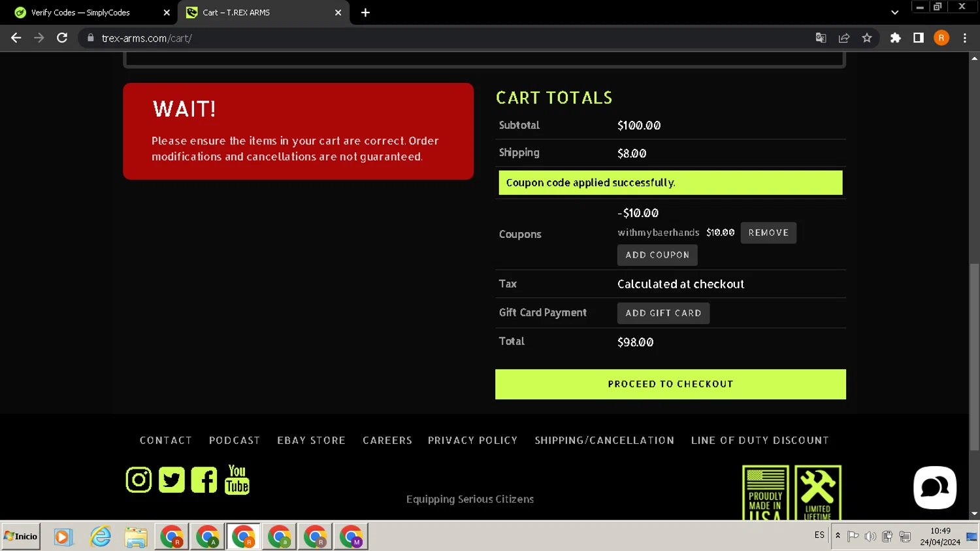Open the Shipping/Cancellation footer link
Image resolution: width=980 pixels, height=551 pixels.
[x=604, y=441]
